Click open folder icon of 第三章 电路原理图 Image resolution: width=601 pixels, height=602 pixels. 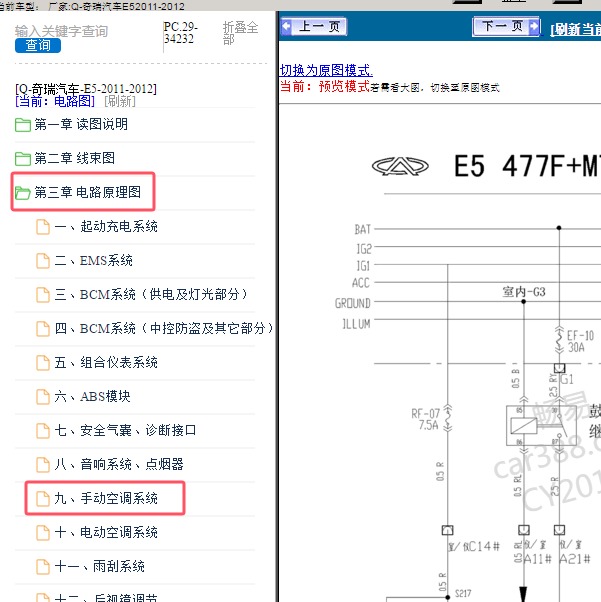(23, 192)
